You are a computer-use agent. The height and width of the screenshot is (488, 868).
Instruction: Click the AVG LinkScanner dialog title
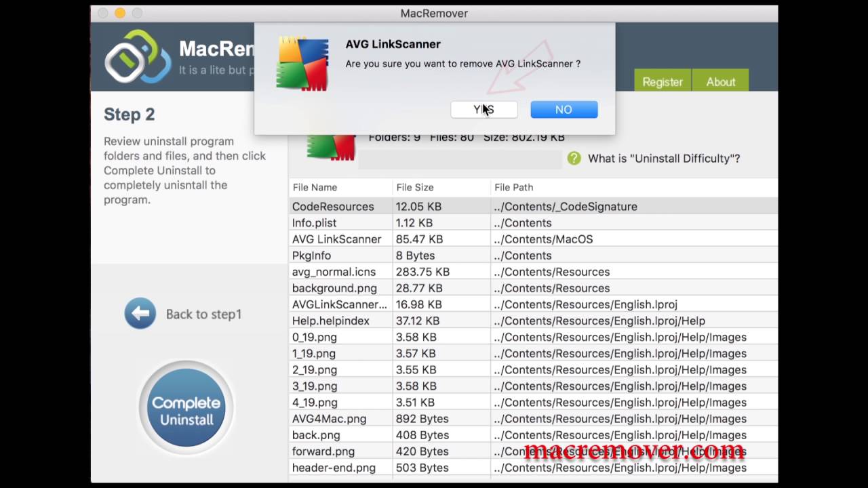[x=393, y=44]
